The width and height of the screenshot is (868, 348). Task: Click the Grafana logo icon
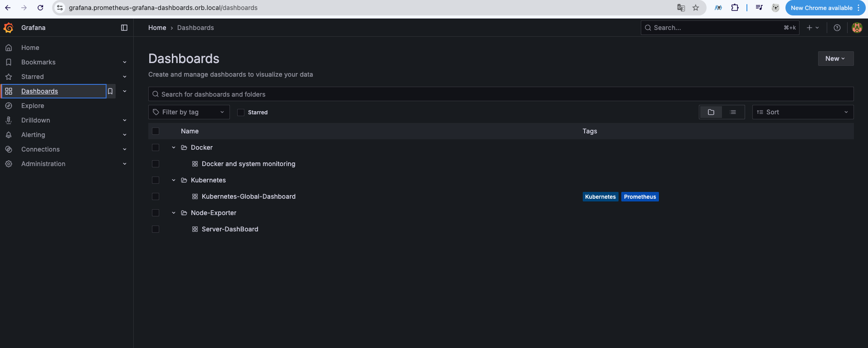(x=9, y=28)
